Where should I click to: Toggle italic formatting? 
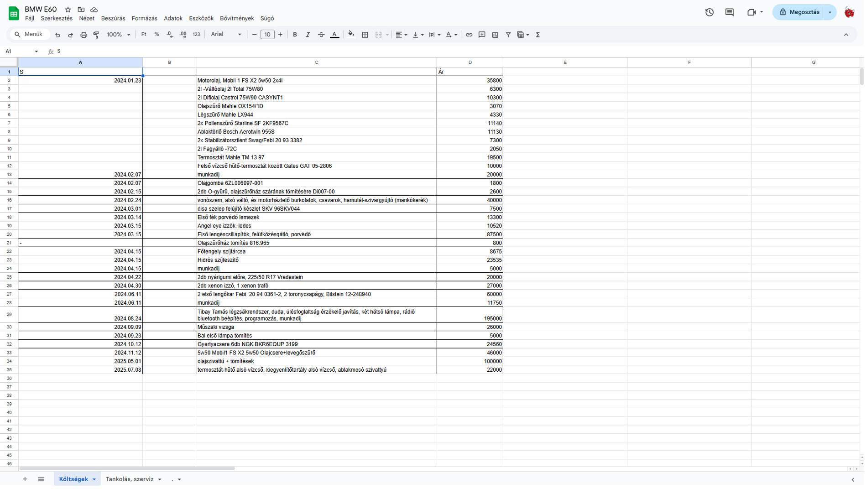pyautogui.click(x=308, y=35)
